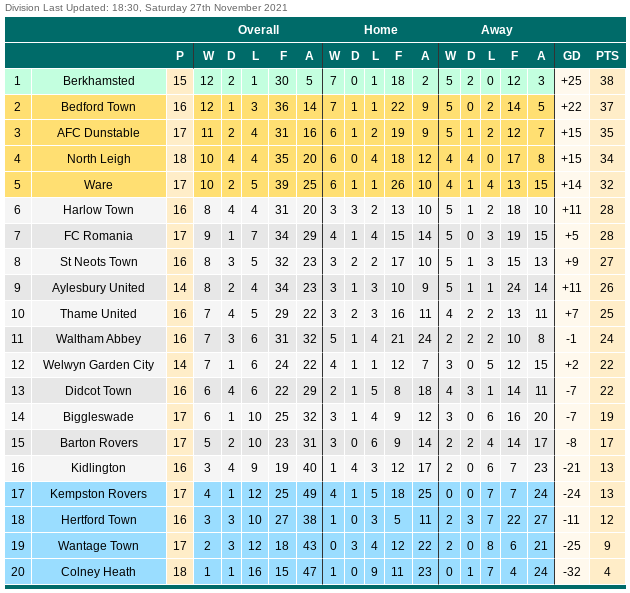
Task: Click Berkhamsted's 38 points cell
Action: (x=607, y=81)
